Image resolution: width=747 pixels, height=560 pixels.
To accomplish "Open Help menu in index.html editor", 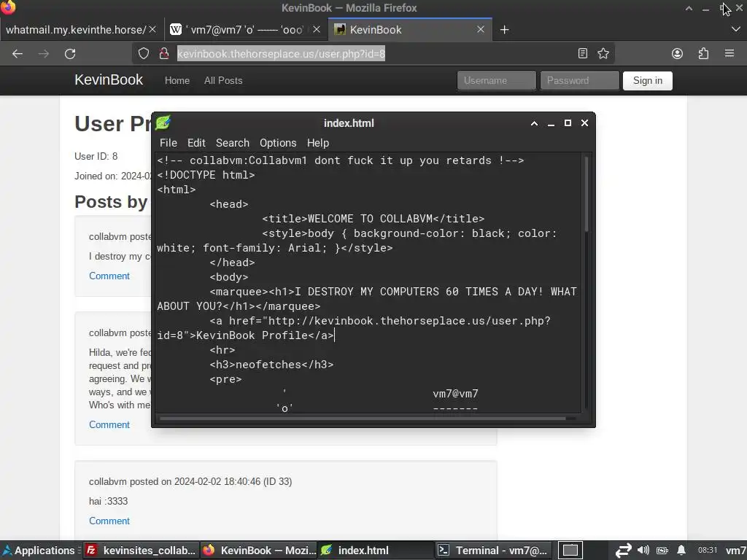I will (x=318, y=143).
